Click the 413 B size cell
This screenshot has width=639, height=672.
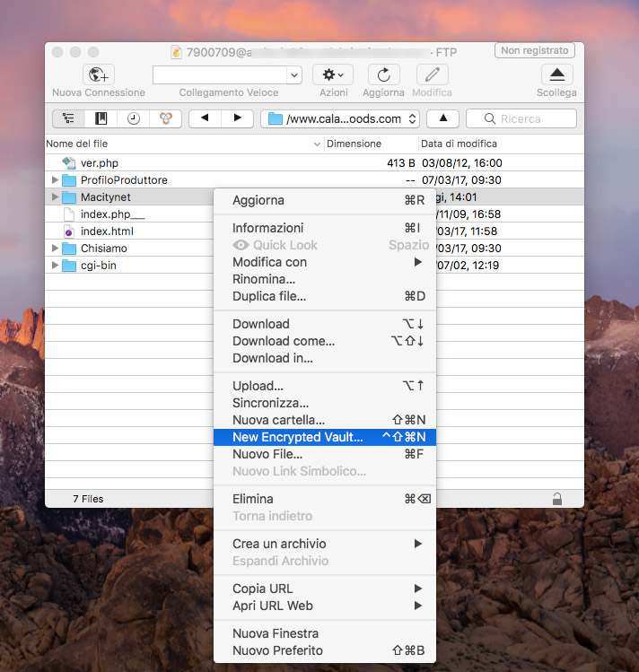(x=400, y=163)
